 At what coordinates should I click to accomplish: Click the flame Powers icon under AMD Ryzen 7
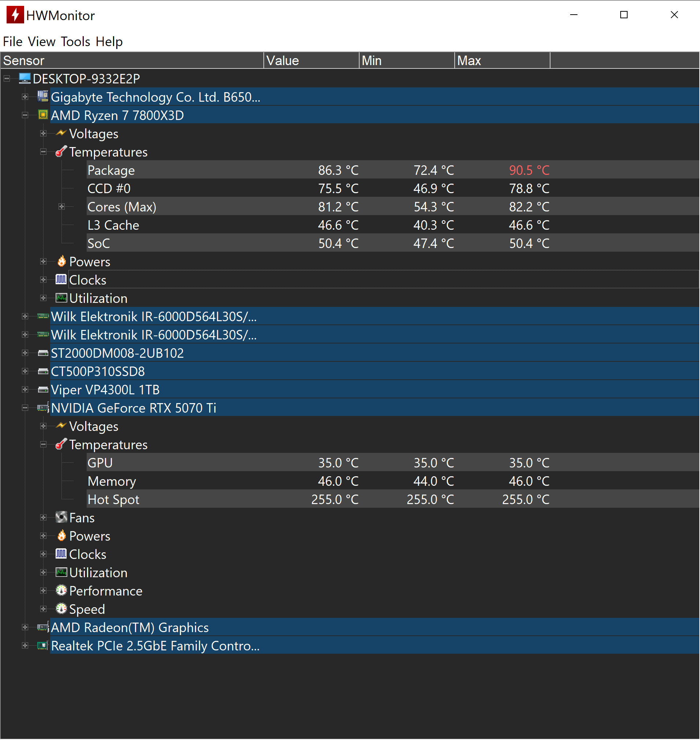[x=61, y=261]
